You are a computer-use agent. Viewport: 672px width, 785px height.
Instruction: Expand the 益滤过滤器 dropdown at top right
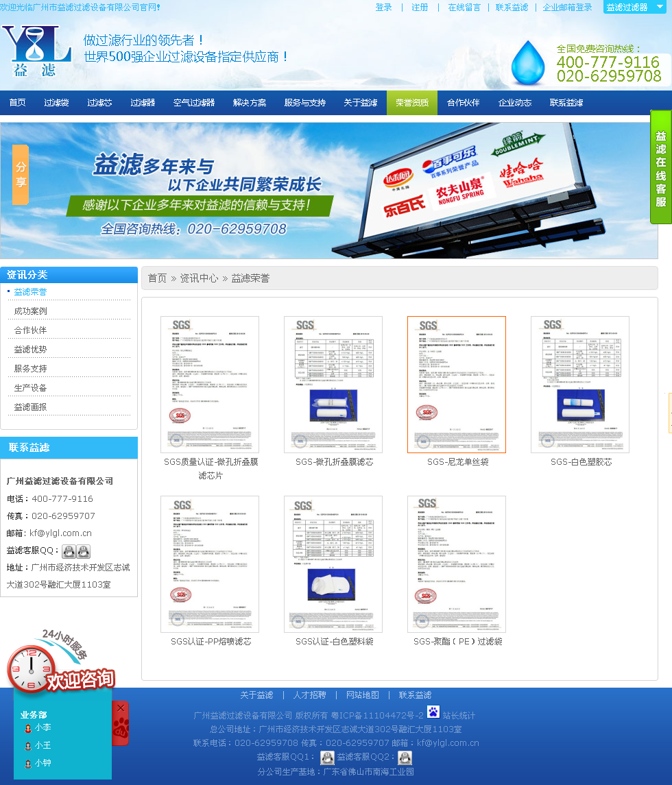tap(634, 8)
